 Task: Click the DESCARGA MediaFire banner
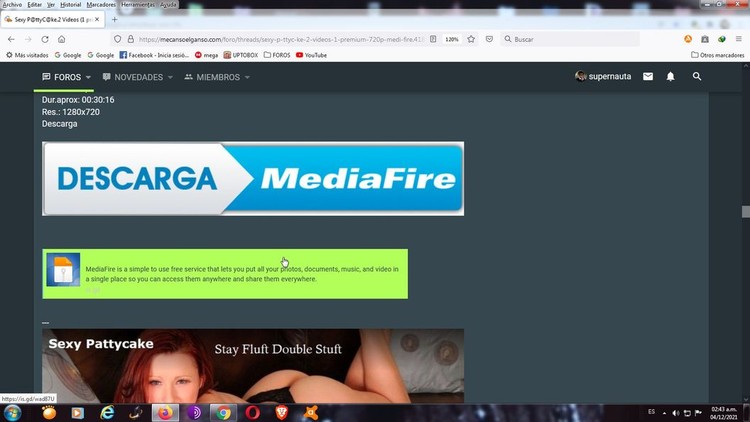pyautogui.click(x=253, y=178)
